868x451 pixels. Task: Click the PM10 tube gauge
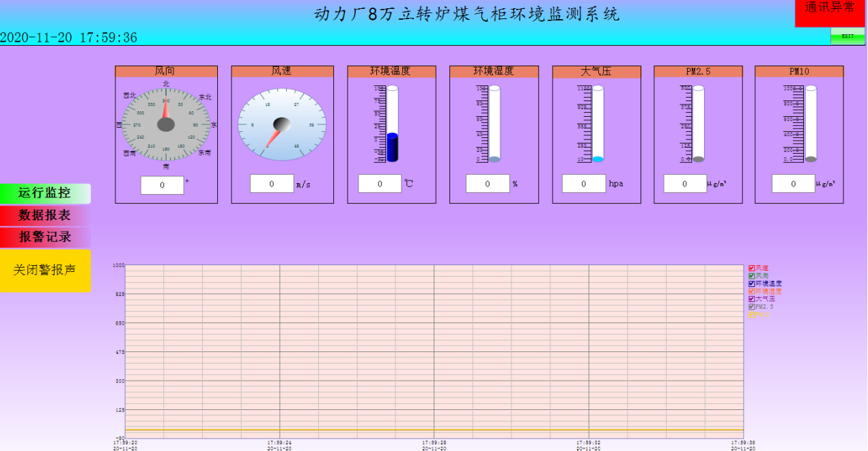pyautogui.click(x=811, y=124)
